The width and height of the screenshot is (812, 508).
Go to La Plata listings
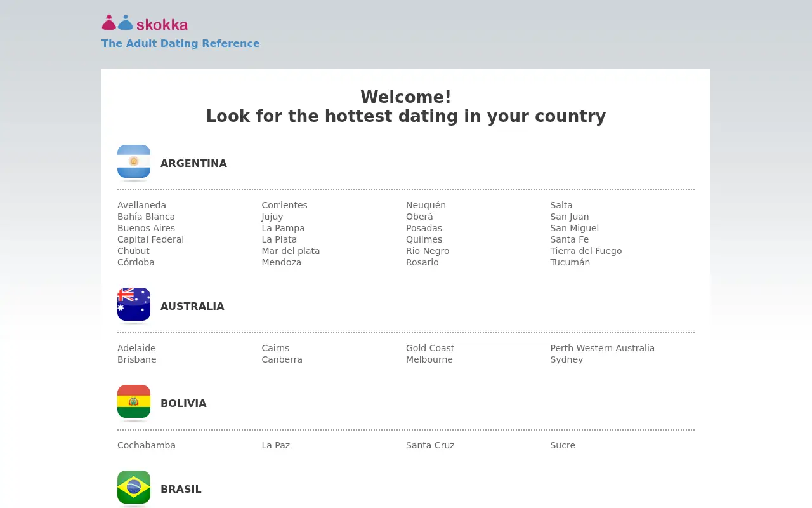279,239
